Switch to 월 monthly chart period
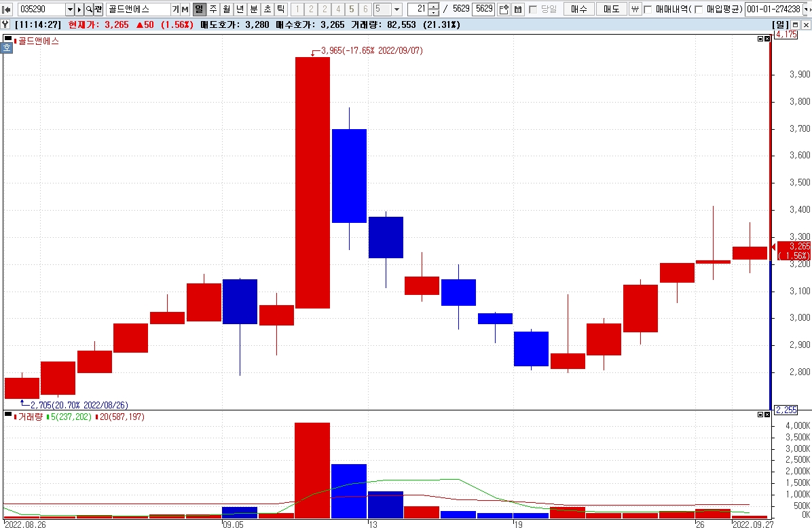 click(x=226, y=10)
